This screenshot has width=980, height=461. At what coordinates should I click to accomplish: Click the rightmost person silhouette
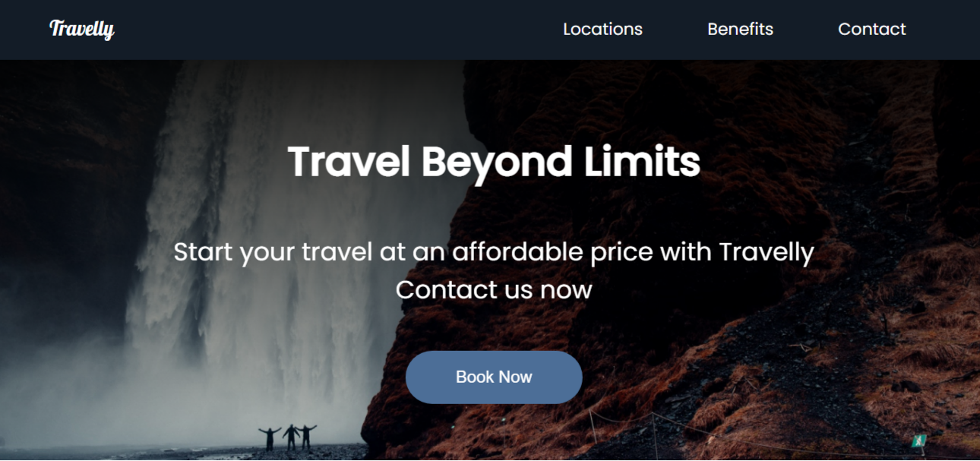pyautogui.click(x=307, y=436)
